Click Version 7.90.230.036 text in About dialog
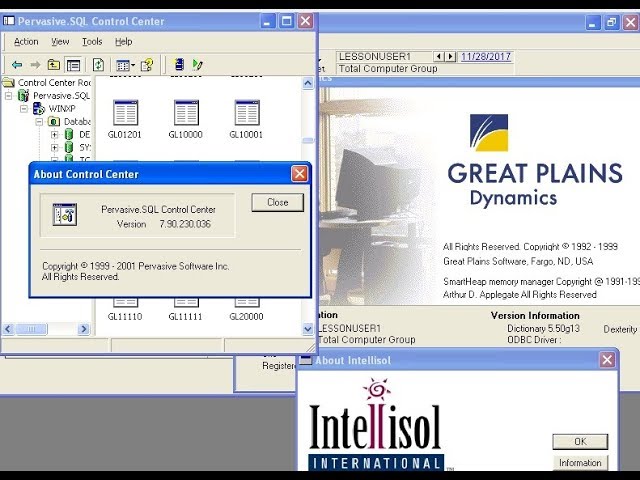 [164, 224]
